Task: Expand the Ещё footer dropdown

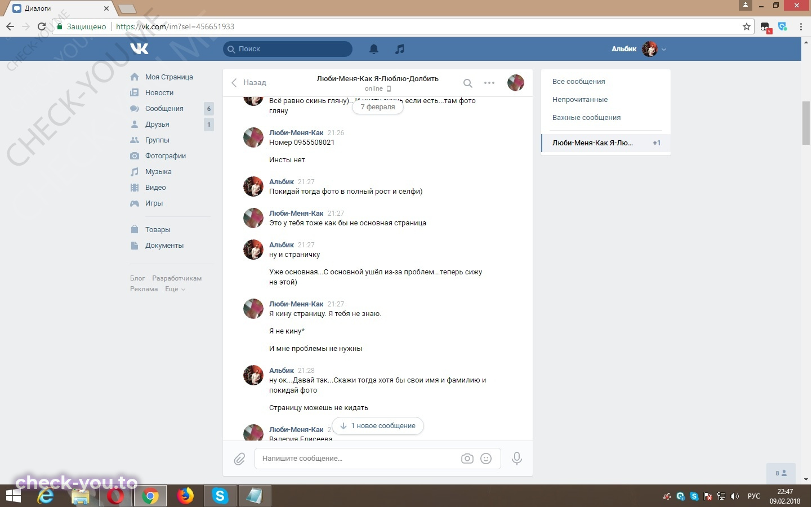Action: coord(175,289)
